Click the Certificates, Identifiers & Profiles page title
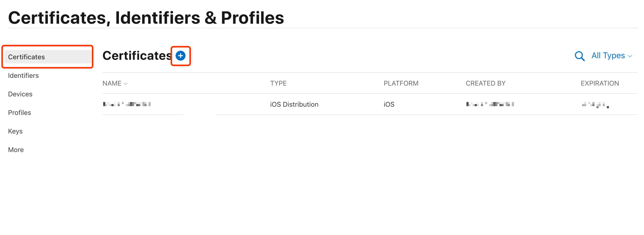Image resolution: width=644 pixels, height=235 pixels. [146, 18]
